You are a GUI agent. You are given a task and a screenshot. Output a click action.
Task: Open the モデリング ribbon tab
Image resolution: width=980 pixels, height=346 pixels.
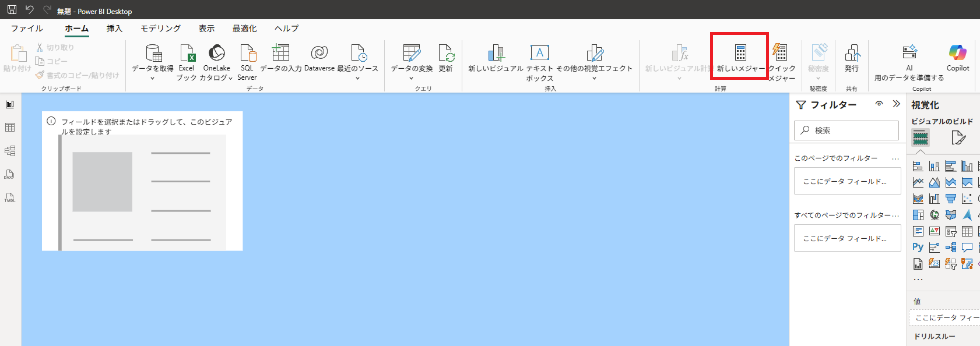(x=160, y=29)
